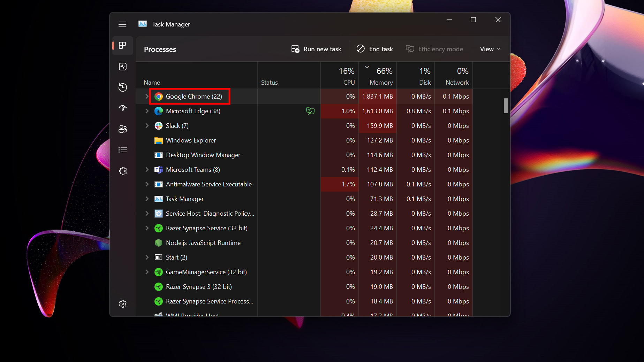The image size is (644, 362).
Task: Expand the Microsoft Teams process group
Action: pos(147,170)
